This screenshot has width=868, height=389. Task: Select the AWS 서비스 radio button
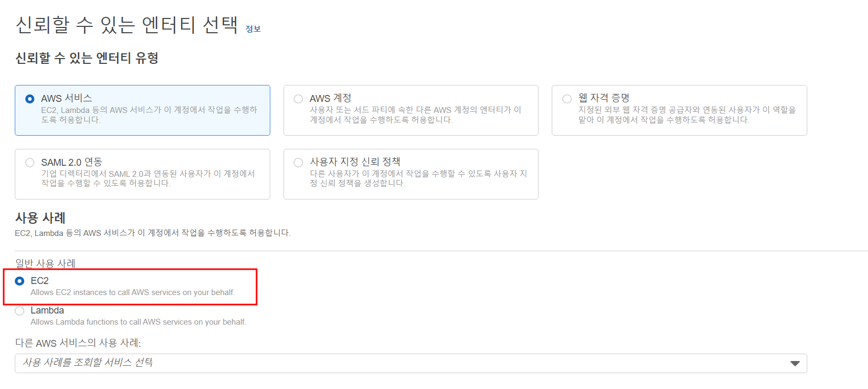(30, 99)
